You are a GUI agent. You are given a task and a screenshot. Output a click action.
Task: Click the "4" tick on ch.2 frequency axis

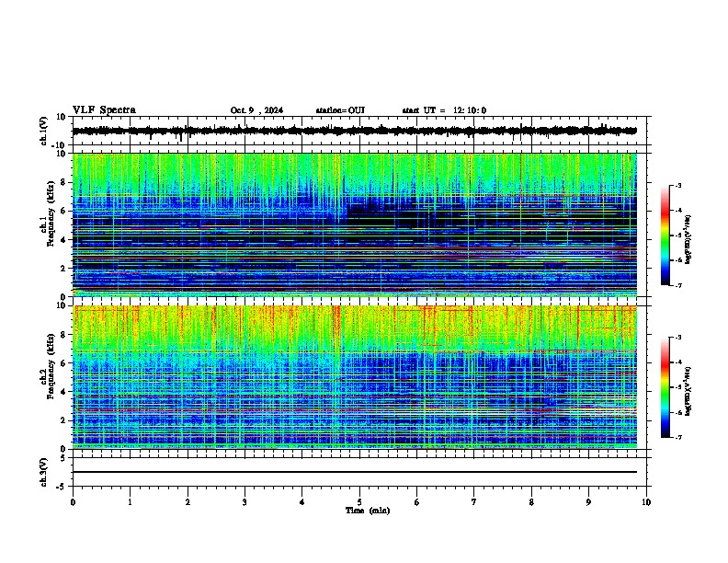point(64,392)
